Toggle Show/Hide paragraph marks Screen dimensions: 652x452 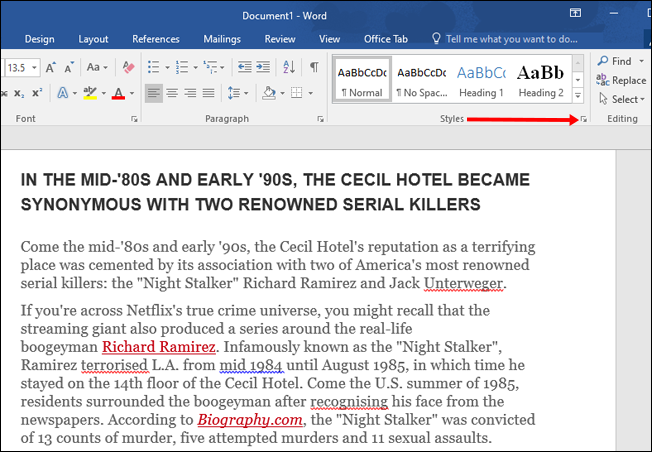pyautogui.click(x=314, y=67)
